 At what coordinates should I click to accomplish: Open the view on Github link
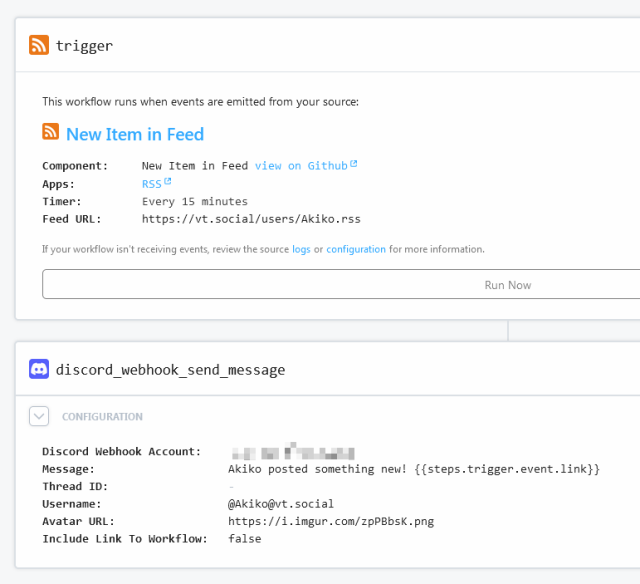(x=301, y=166)
